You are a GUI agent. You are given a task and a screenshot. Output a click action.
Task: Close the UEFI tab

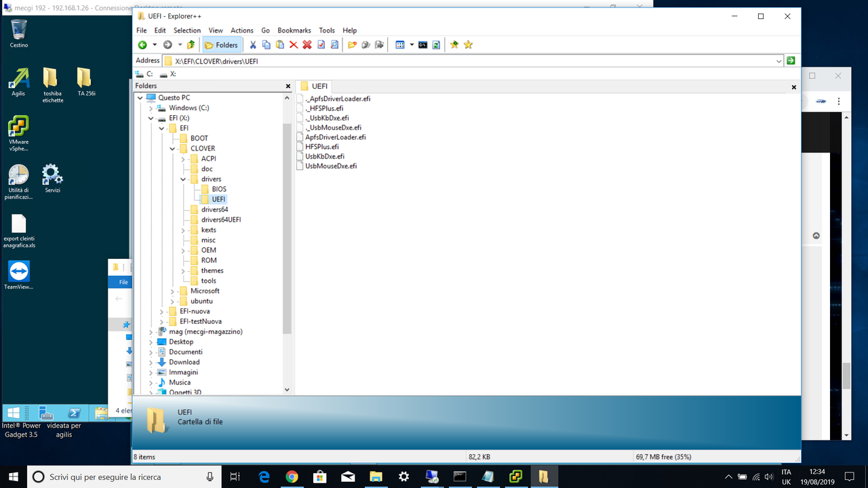pos(794,87)
